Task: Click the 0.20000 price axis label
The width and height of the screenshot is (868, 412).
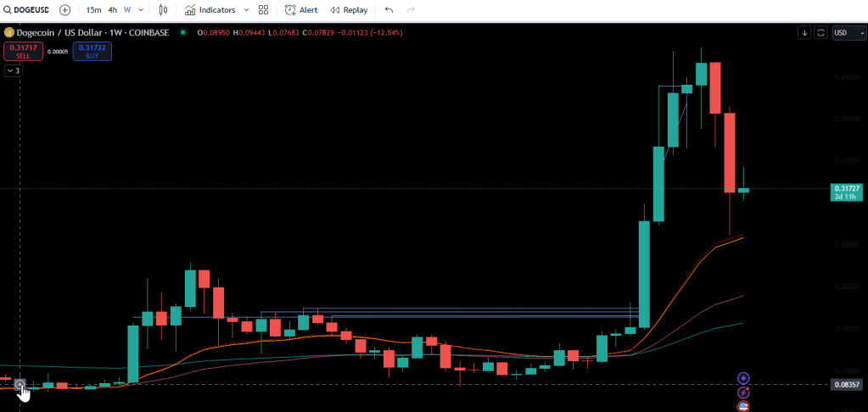Action: pyautogui.click(x=846, y=287)
